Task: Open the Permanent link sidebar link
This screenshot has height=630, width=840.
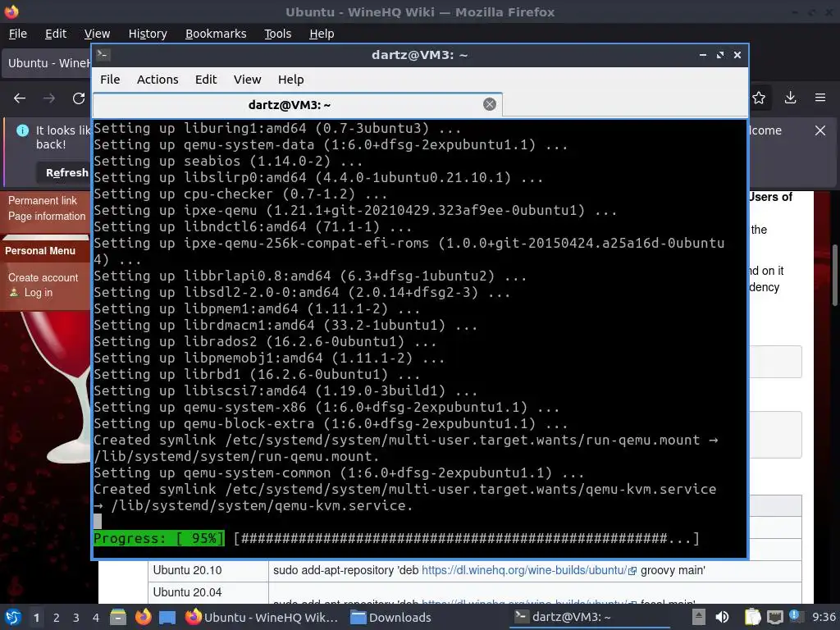Action: click(43, 200)
